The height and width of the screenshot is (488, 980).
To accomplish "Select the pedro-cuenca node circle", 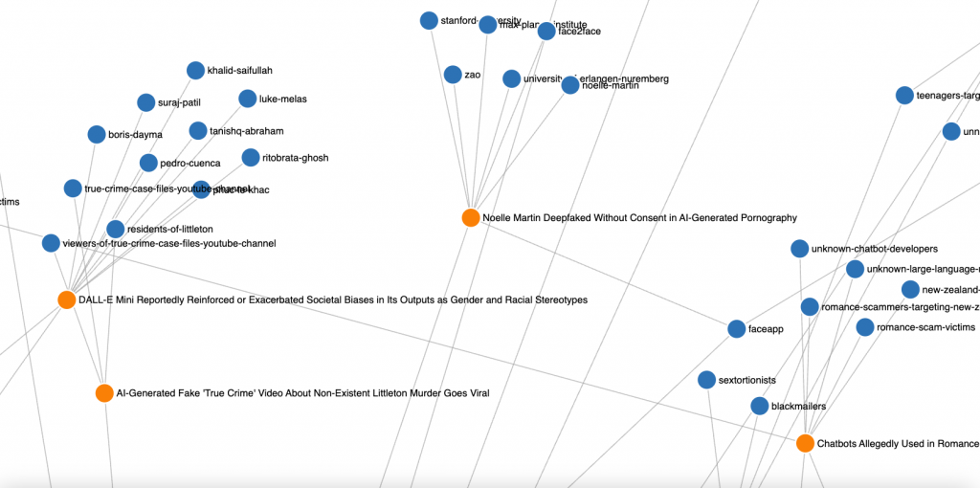I will [x=148, y=163].
